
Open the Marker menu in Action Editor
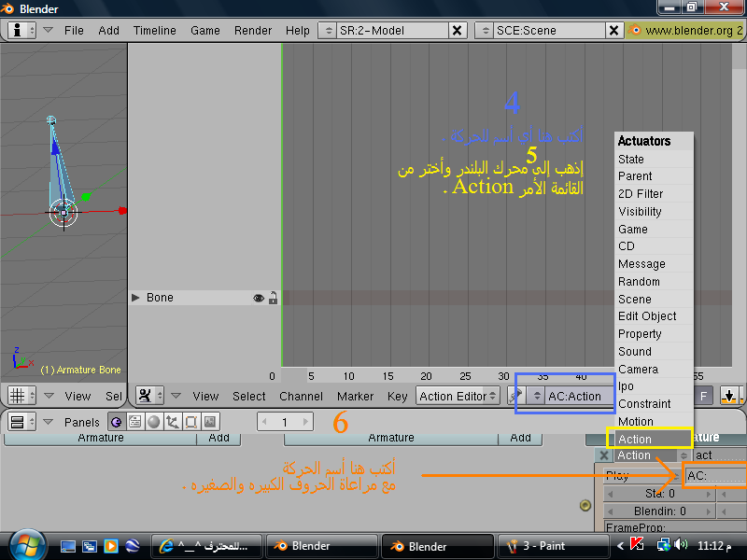click(355, 396)
